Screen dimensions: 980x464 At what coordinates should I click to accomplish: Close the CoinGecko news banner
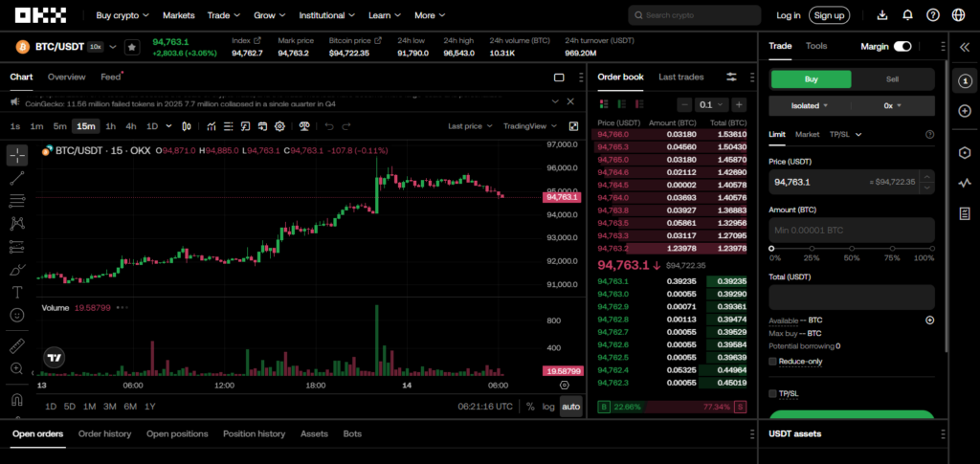tap(570, 101)
